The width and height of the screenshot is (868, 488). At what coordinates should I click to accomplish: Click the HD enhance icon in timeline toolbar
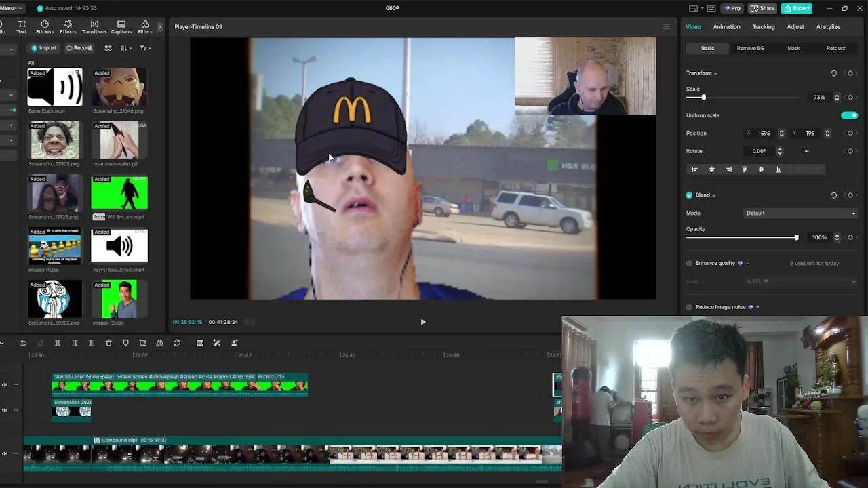[x=200, y=343]
